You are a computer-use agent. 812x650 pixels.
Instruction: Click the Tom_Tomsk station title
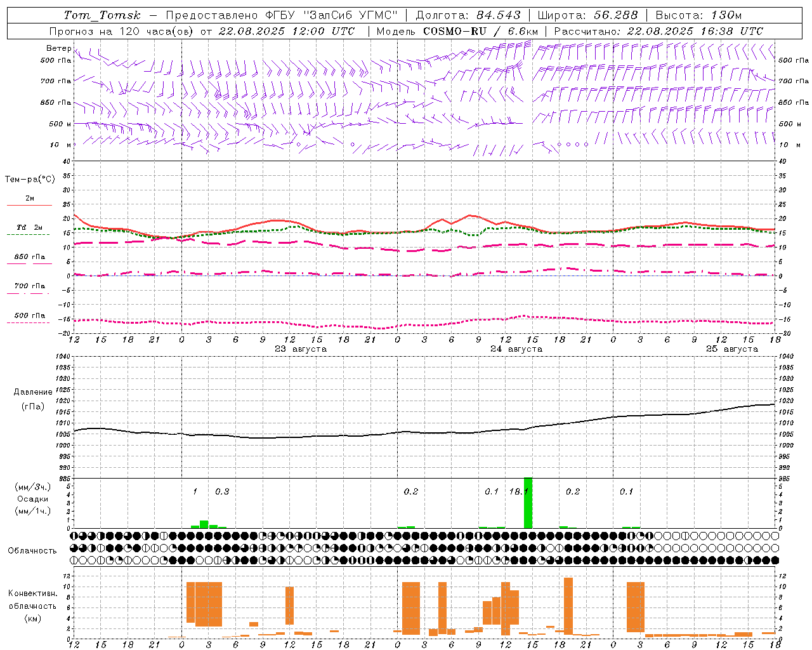pos(102,15)
